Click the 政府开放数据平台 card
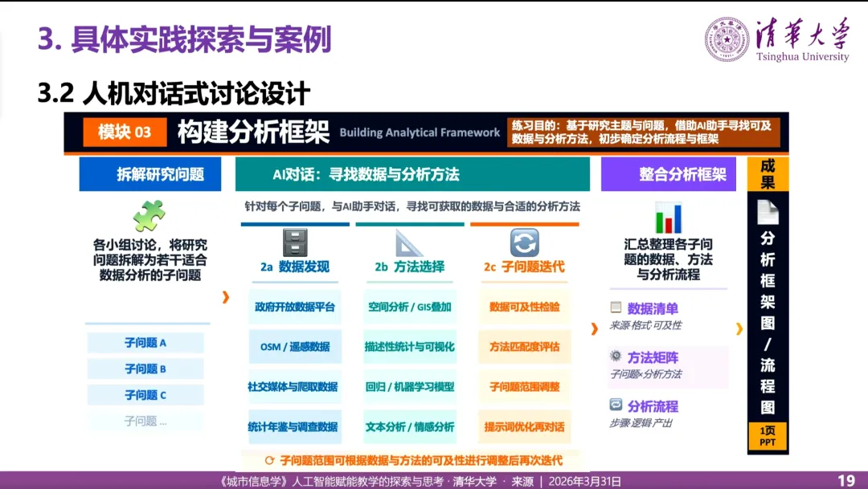The image size is (868, 489). tap(295, 307)
